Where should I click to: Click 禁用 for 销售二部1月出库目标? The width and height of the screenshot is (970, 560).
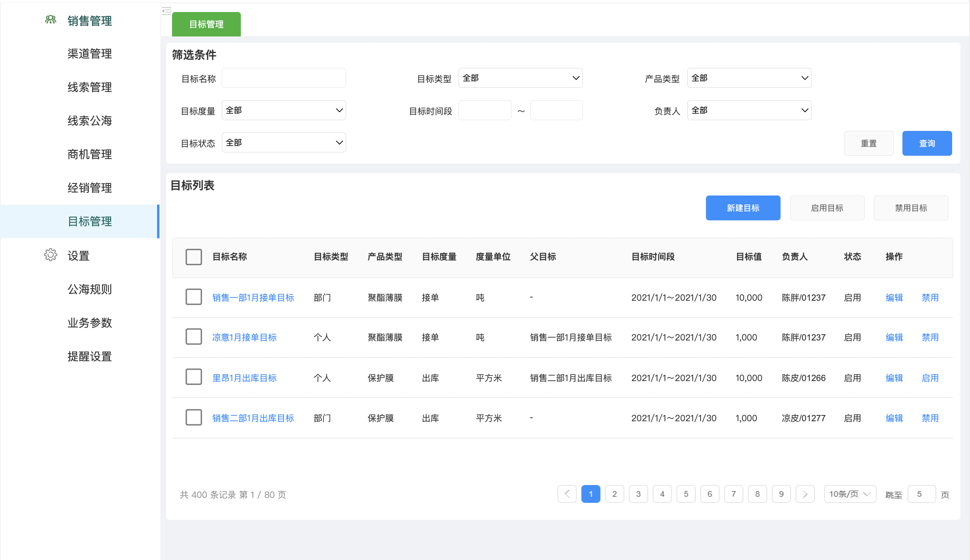[x=930, y=418]
